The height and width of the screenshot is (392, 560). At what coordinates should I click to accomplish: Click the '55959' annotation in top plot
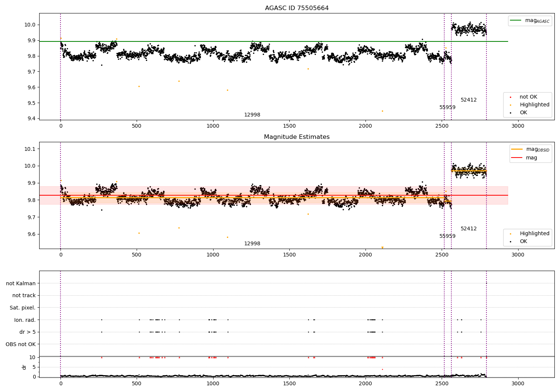tap(447, 108)
